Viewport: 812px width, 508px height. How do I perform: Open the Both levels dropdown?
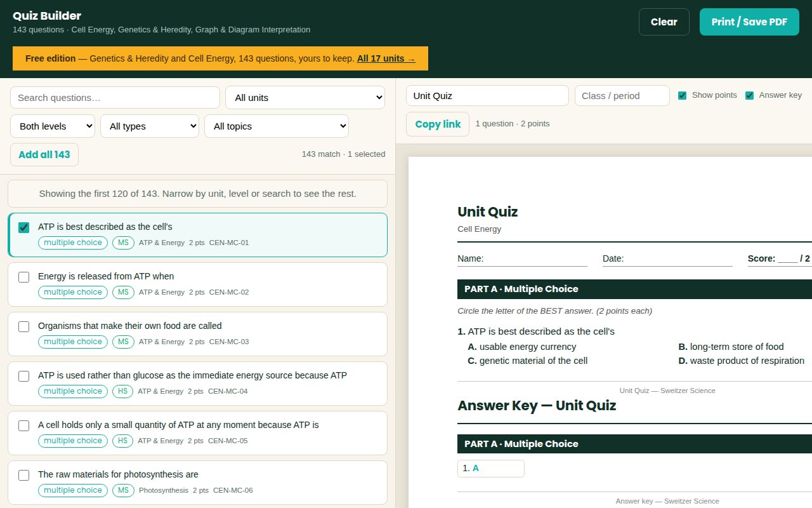tap(53, 126)
